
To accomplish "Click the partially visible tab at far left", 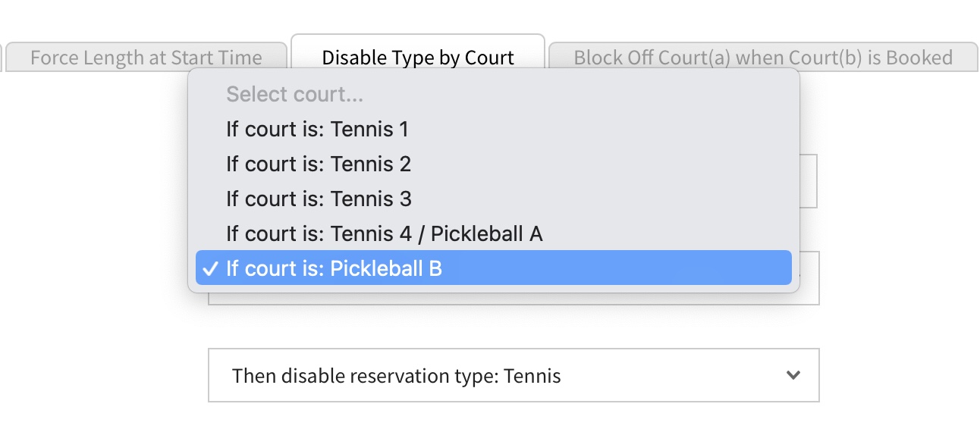I will [2, 58].
